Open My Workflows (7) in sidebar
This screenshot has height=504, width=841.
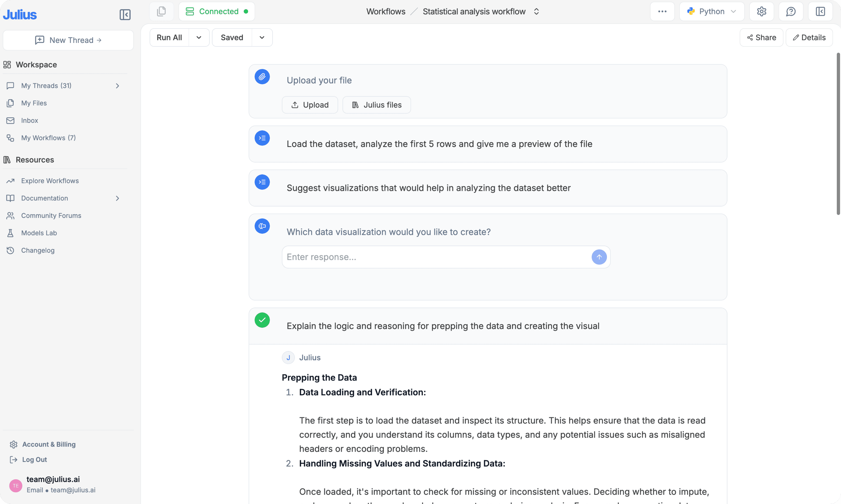48,138
